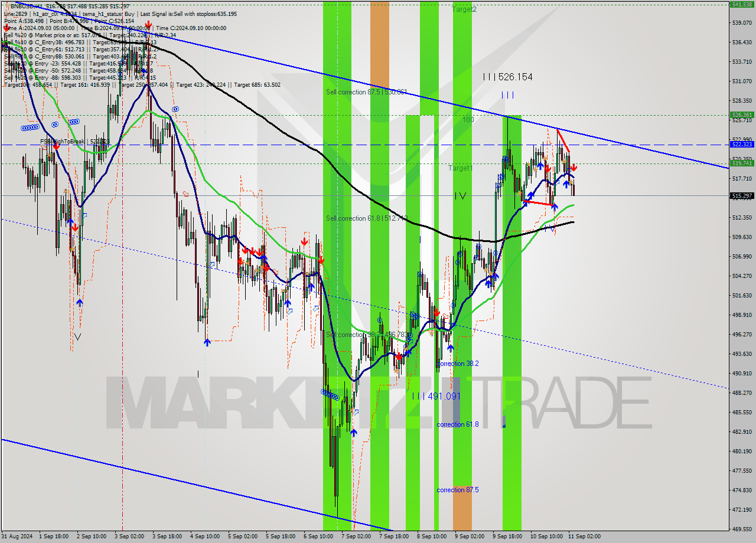Click the green 526.361 price tag
The image size is (756, 543).
[x=742, y=115]
